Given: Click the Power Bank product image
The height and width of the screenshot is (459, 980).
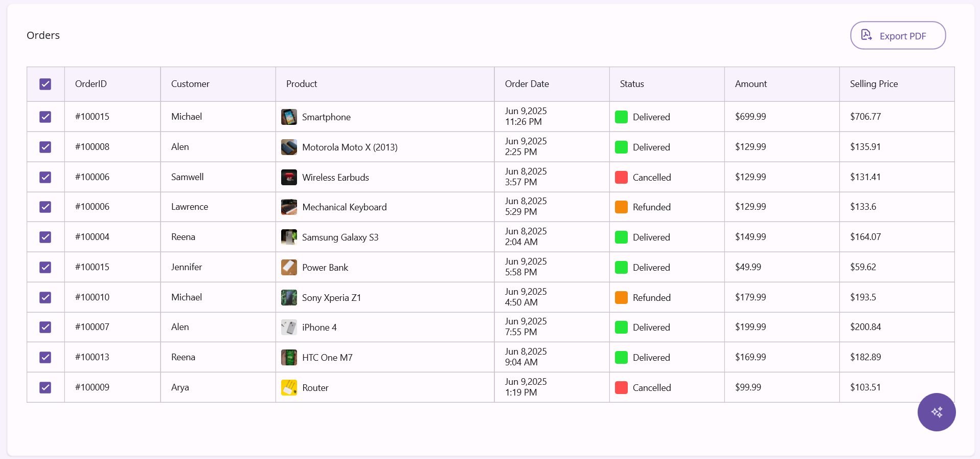Looking at the screenshot, I should (x=289, y=267).
